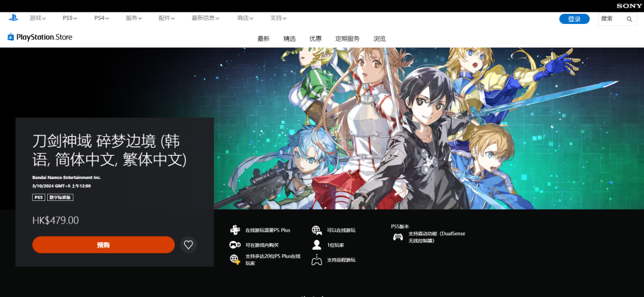Click the HK$479.00 price text
Image resolution: width=644 pixels, height=297 pixels.
(55, 220)
